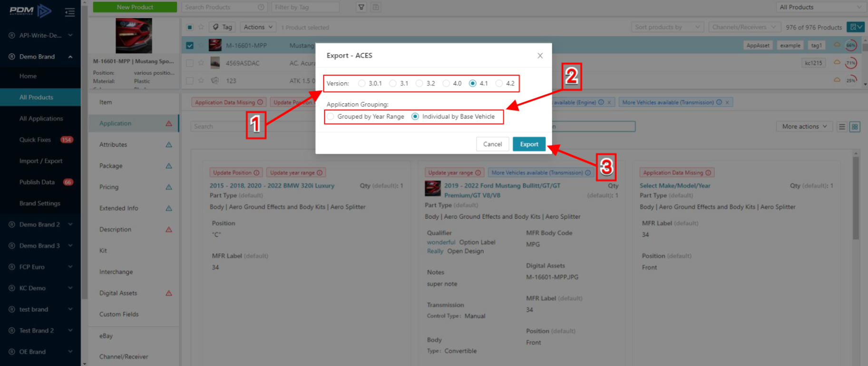Image resolution: width=868 pixels, height=366 pixels.
Task: Click the tag icon on the Tag button
Action: [216, 27]
